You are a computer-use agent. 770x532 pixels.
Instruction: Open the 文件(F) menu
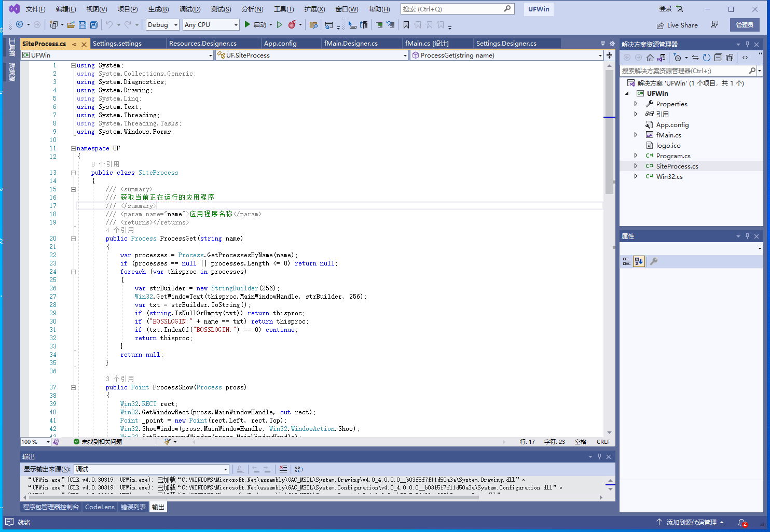pyautogui.click(x=35, y=9)
